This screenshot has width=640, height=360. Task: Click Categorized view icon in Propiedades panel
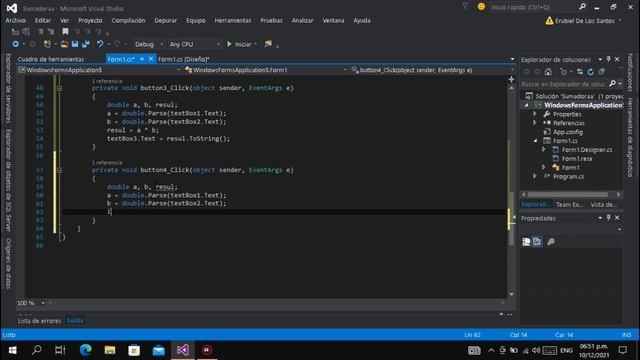(x=526, y=242)
